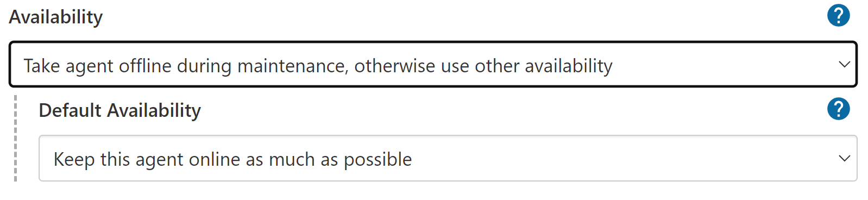The image size is (868, 200).
Task: Click the word 'maintenance' in the selected availability
Action: click(293, 66)
